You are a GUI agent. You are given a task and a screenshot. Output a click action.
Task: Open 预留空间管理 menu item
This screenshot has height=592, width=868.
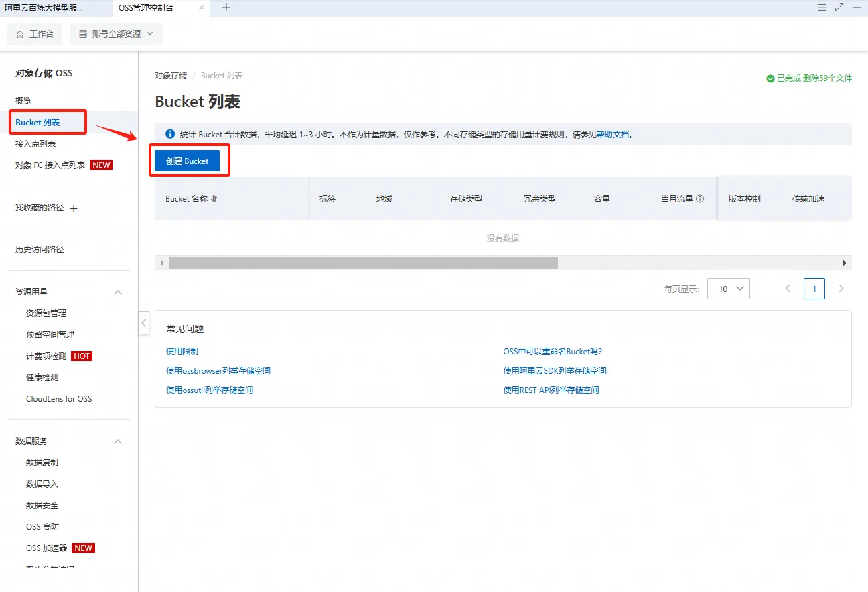pyautogui.click(x=50, y=335)
